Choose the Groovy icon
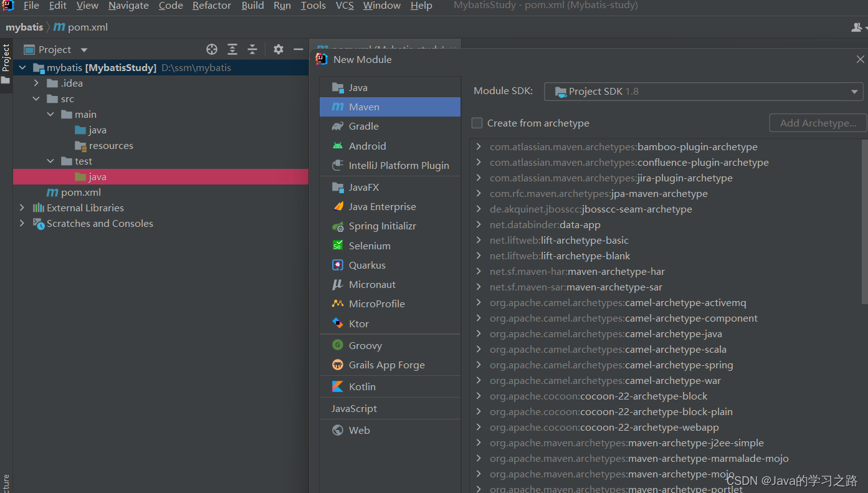This screenshot has width=868, height=493. pos(338,345)
